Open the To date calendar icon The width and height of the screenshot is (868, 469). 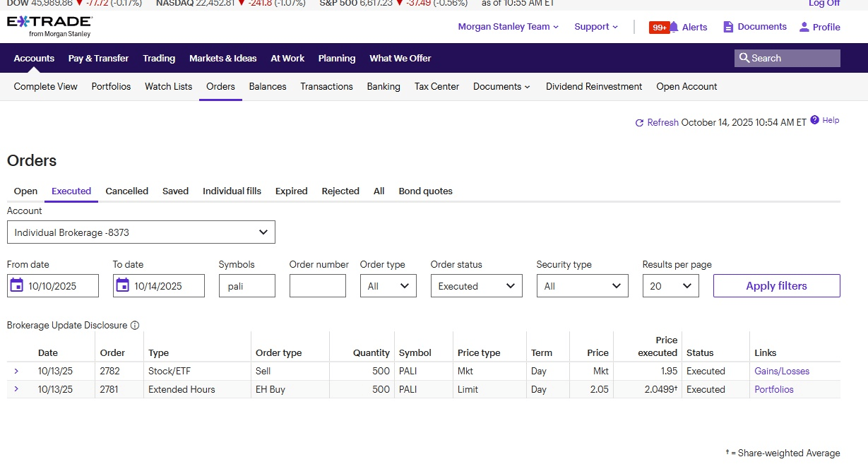tap(123, 285)
